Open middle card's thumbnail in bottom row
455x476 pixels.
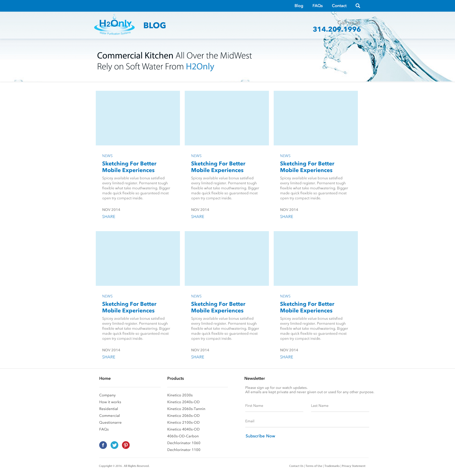click(227, 258)
